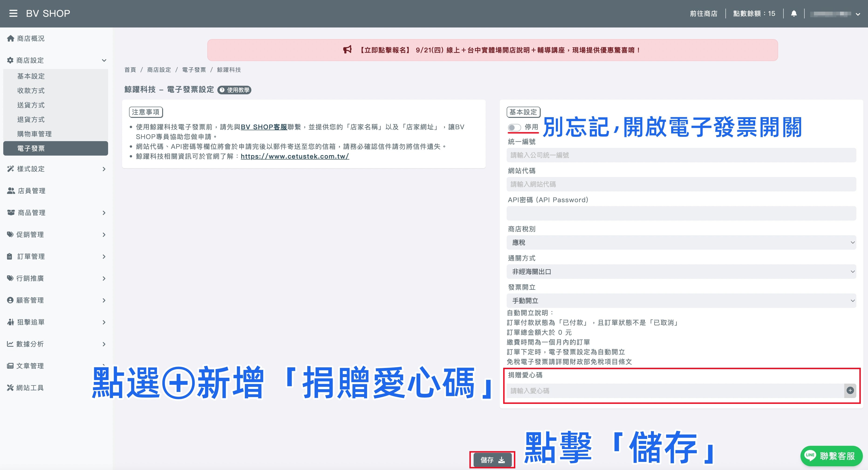
Task: Toggle the 停用 e-invoice switch on
Action: (514, 127)
